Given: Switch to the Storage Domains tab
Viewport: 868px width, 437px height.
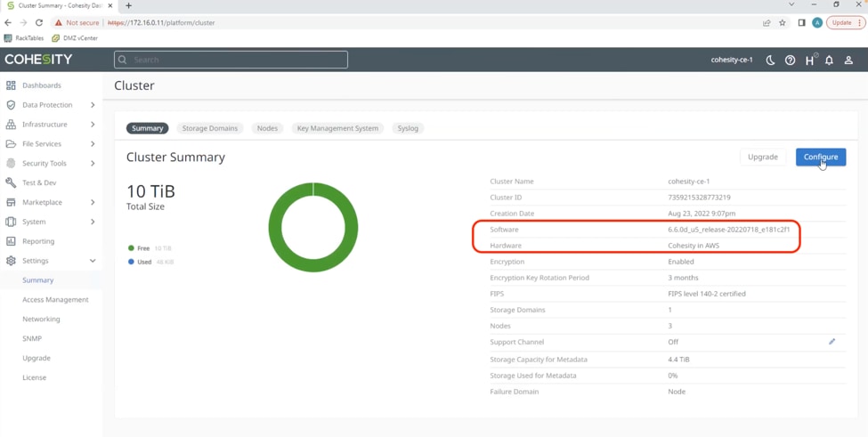Looking at the screenshot, I should click(x=210, y=128).
